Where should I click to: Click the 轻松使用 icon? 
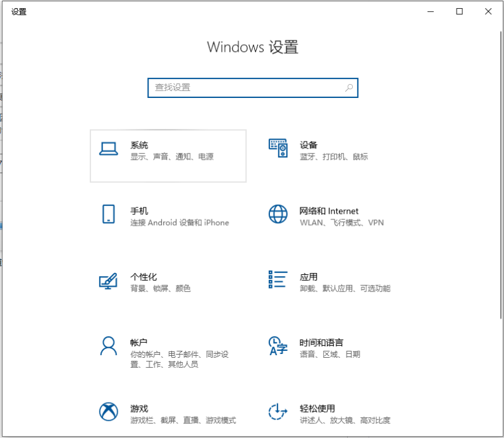pos(278,411)
